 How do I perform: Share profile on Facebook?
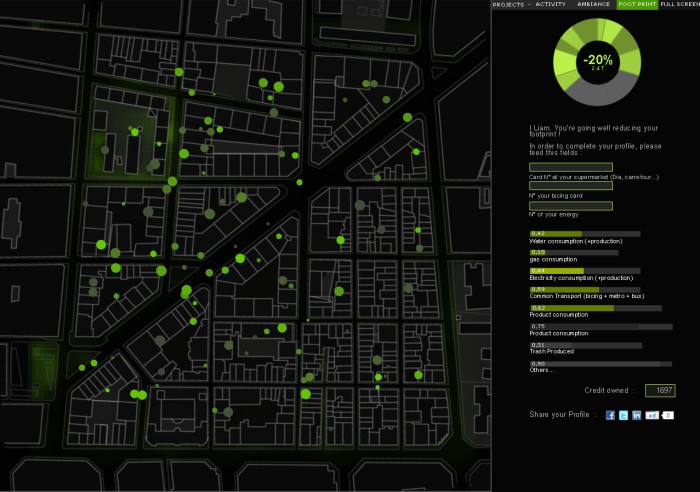click(x=610, y=415)
